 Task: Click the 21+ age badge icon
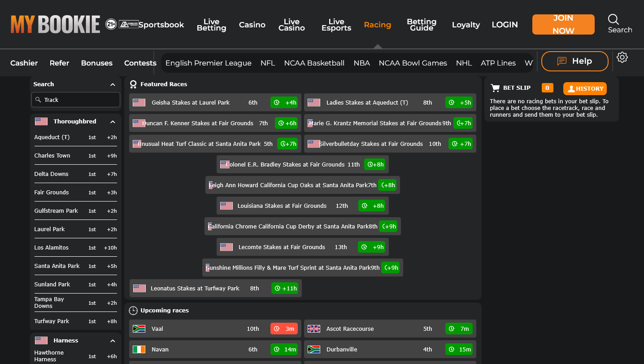(x=111, y=24)
